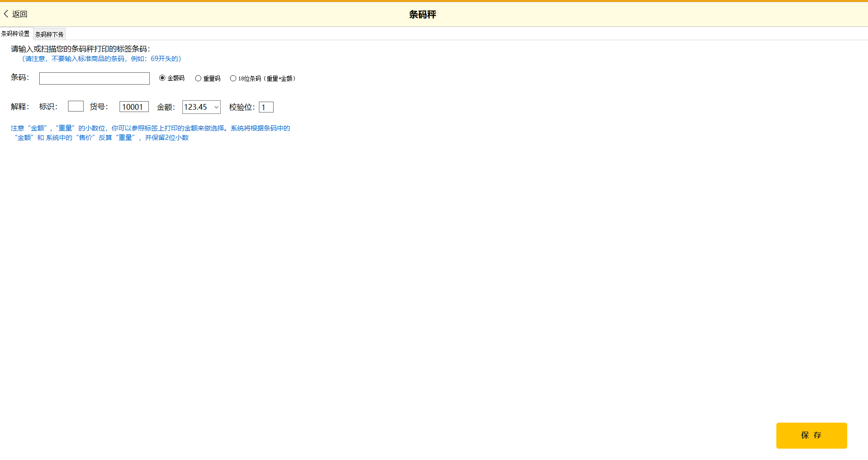Open the 金额 dropdown showing 123.45
This screenshot has width=868, height=460.
click(x=201, y=107)
